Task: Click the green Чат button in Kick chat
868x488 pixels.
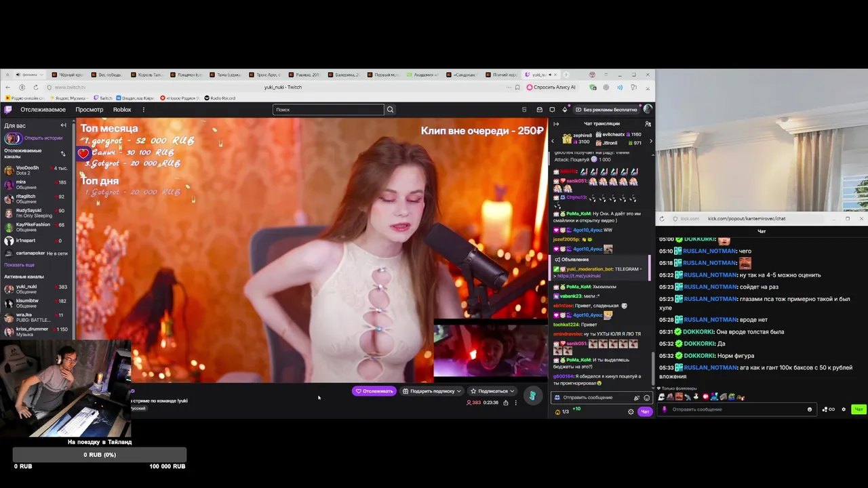Action: (859, 409)
